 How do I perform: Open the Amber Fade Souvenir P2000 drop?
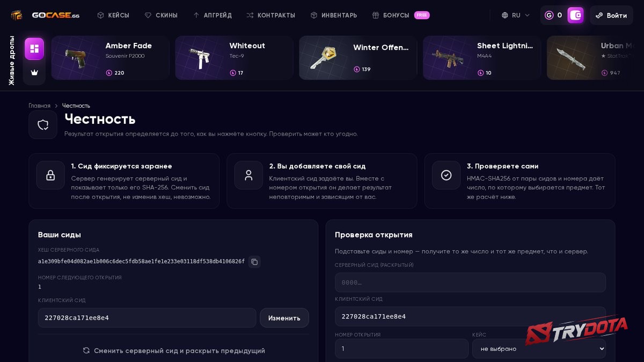[x=110, y=58]
